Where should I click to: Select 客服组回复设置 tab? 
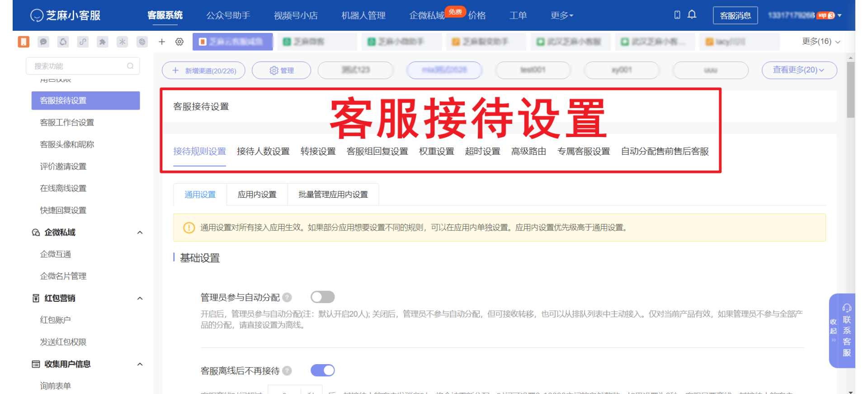(x=377, y=151)
